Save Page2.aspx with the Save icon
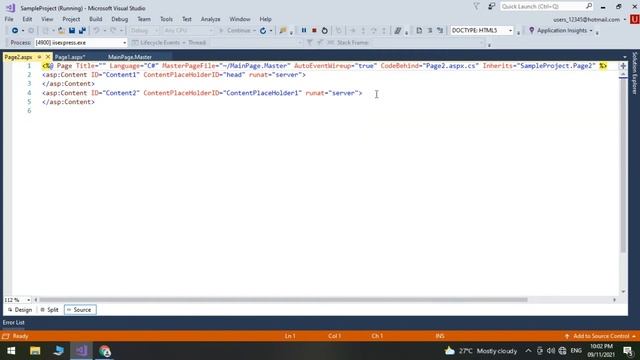Viewport: 640px width, 360px height. 72,31
